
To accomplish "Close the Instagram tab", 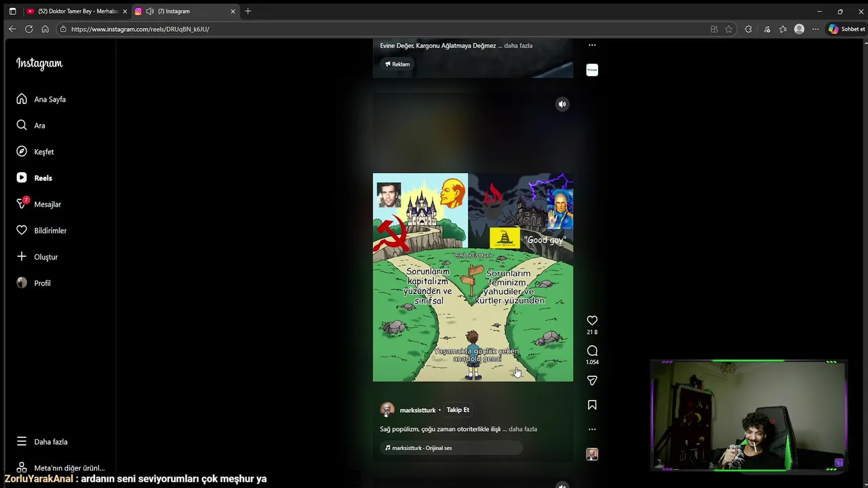I will tap(233, 12).
